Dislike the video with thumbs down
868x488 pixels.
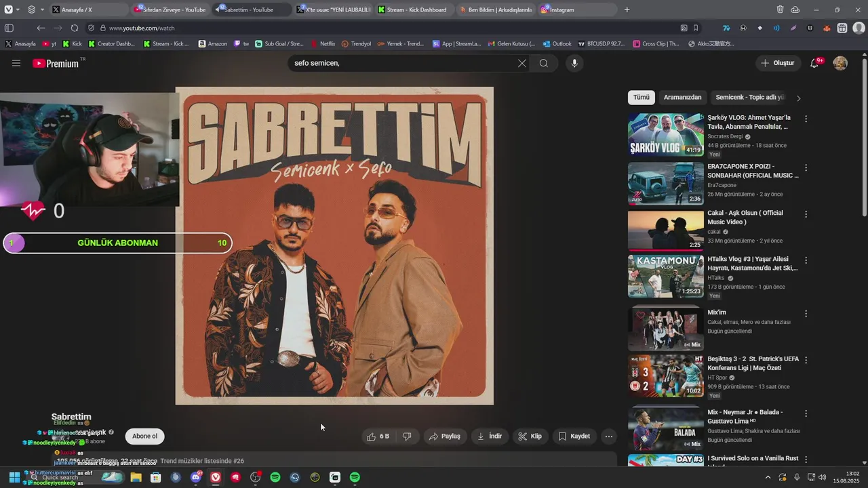407,436
